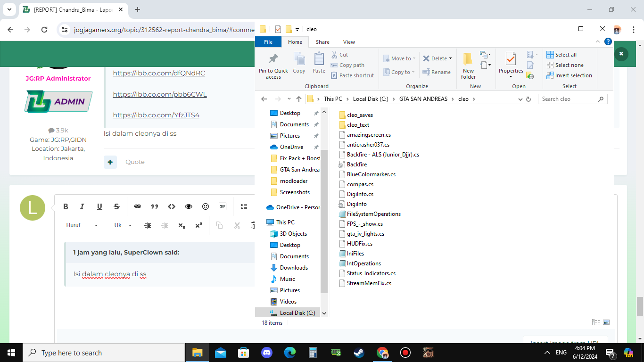
Task: Open Discord from the taskbar
Action: (x=267, y=353)
